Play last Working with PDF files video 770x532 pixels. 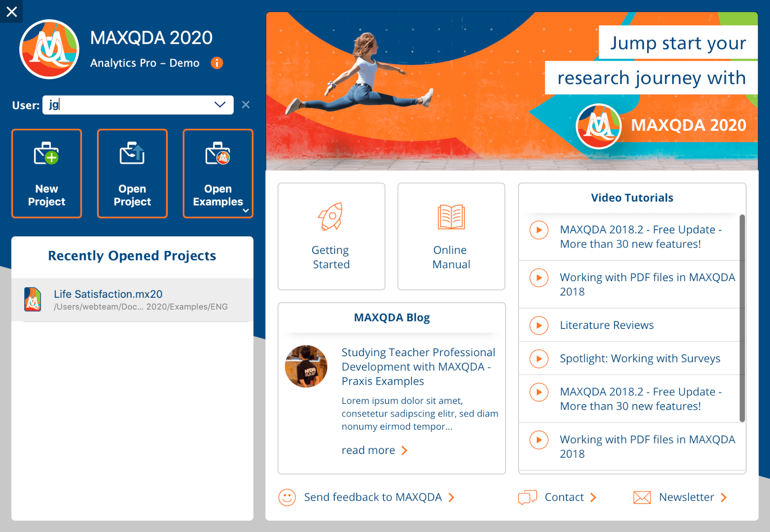pyautogui.click(x=539, y=440)
